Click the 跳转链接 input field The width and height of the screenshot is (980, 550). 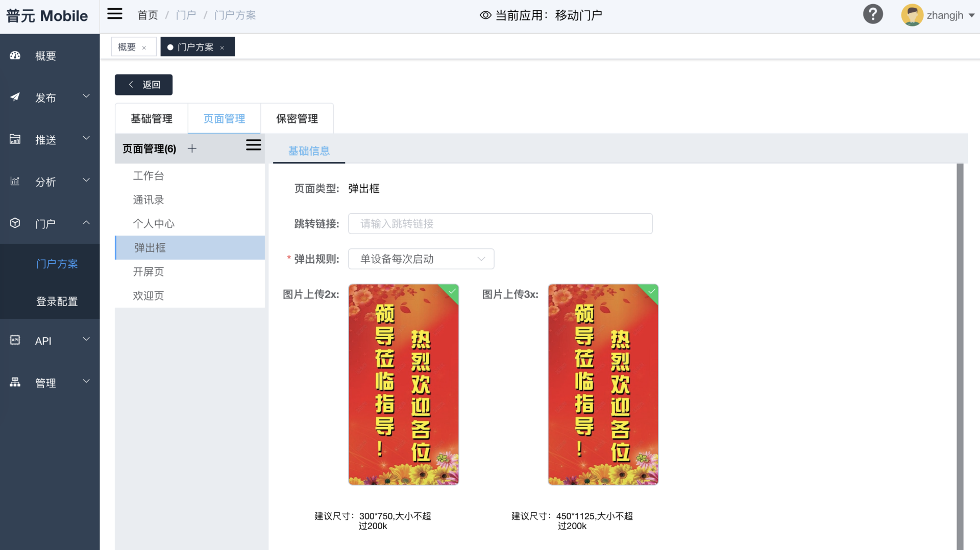tap(500, 223)
